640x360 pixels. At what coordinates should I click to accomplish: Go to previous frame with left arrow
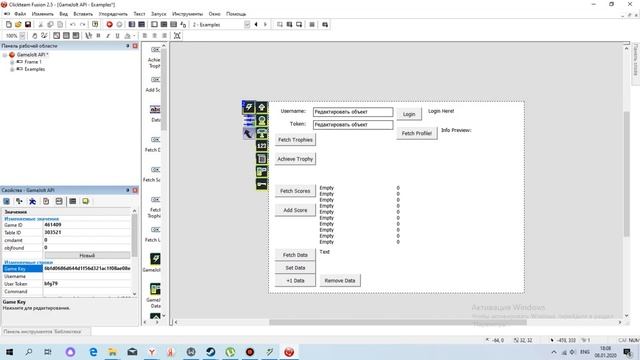tap(256, 24)
